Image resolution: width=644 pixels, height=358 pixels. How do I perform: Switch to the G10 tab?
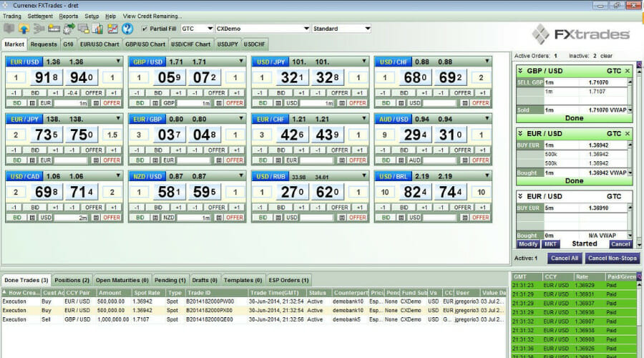[68, 44]
